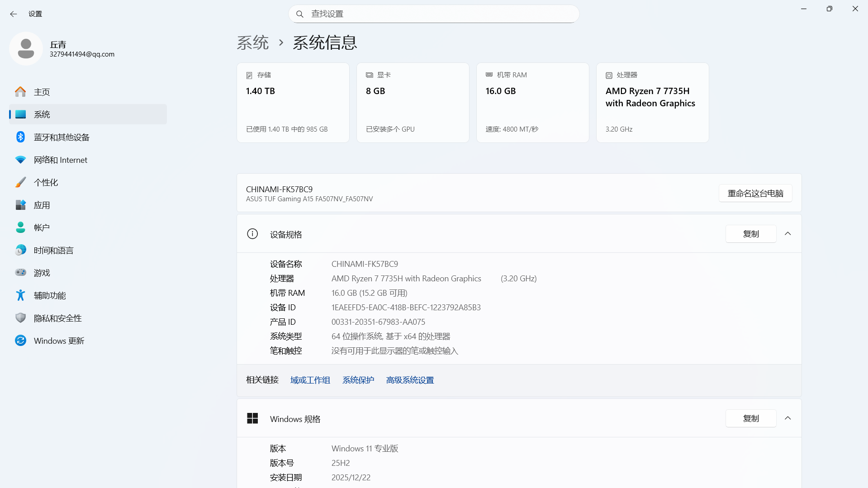The image size is (868, 488).
Task: Click the 重命名这台电脑 button
Action: pos(755,193)
